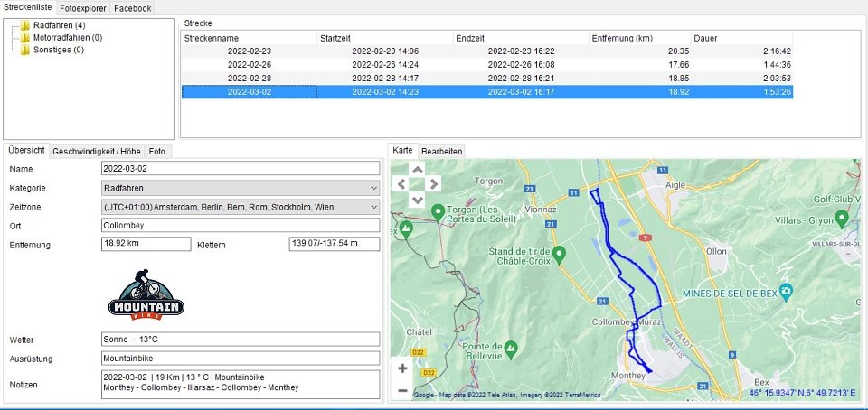
Task: Sort by Entfernung (km) column header
Action: 640,38
